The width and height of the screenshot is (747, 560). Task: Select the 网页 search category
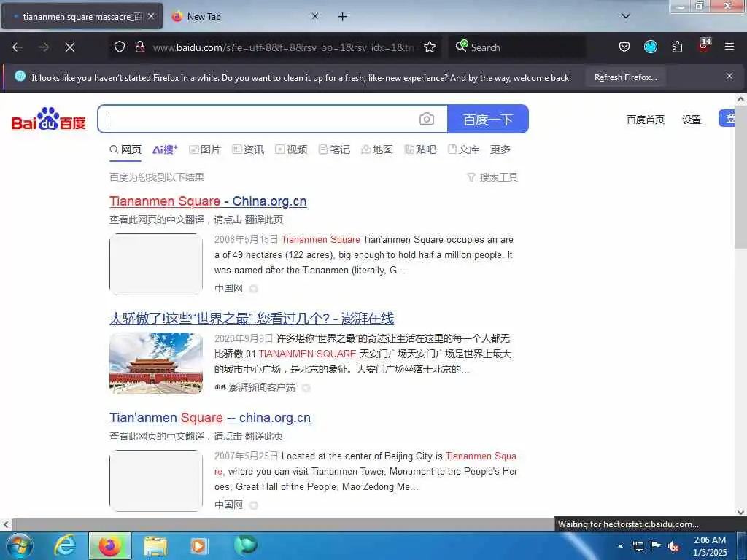pyautogui.click(x=125, y=149)
